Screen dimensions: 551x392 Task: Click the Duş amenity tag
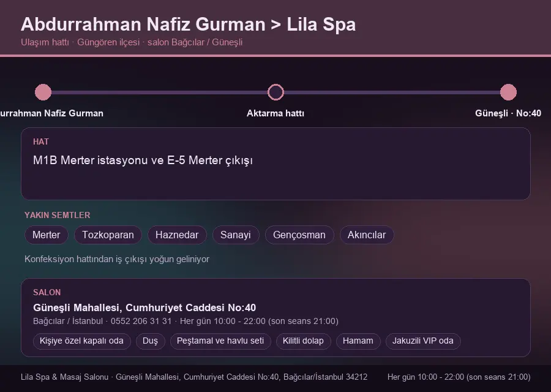tap(151, 341)
